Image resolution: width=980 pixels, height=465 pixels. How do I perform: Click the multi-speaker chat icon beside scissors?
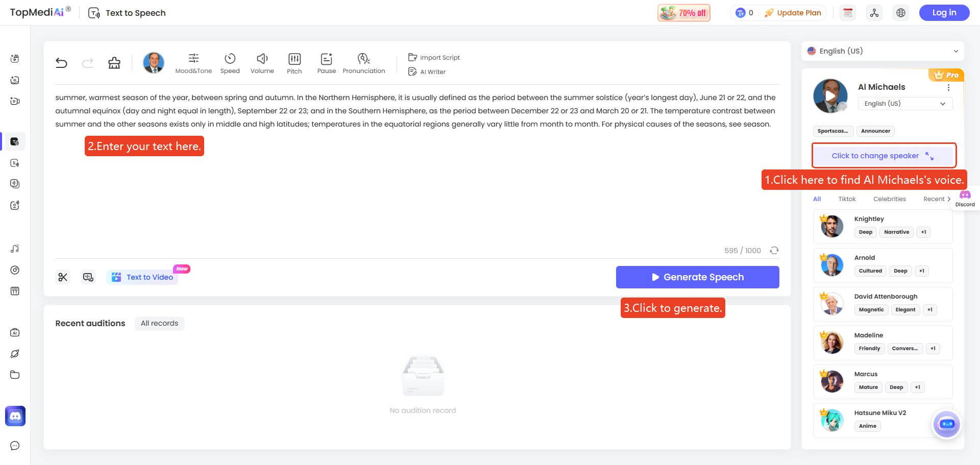pos(88,277)
